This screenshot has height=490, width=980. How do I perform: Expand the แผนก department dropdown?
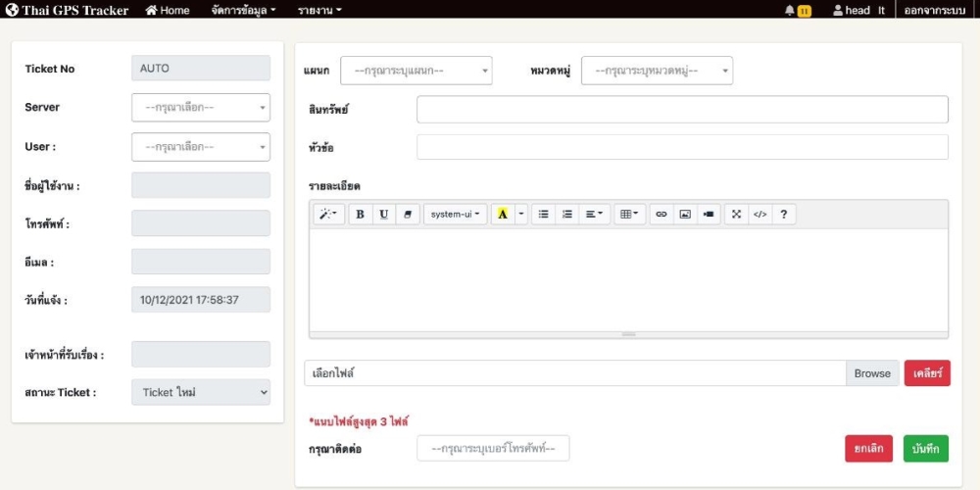(x=416, y=71)
